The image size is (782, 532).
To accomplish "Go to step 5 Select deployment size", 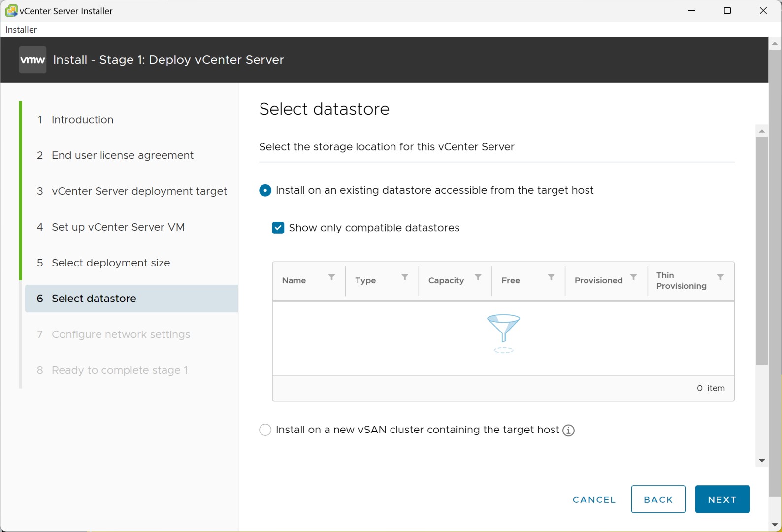I will click(x=111, y=263).
